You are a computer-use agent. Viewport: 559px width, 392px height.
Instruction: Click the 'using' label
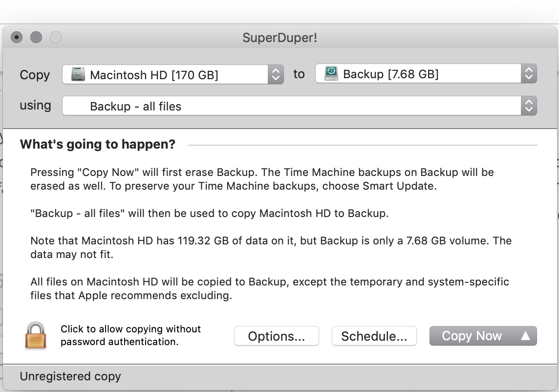[35, 106]
